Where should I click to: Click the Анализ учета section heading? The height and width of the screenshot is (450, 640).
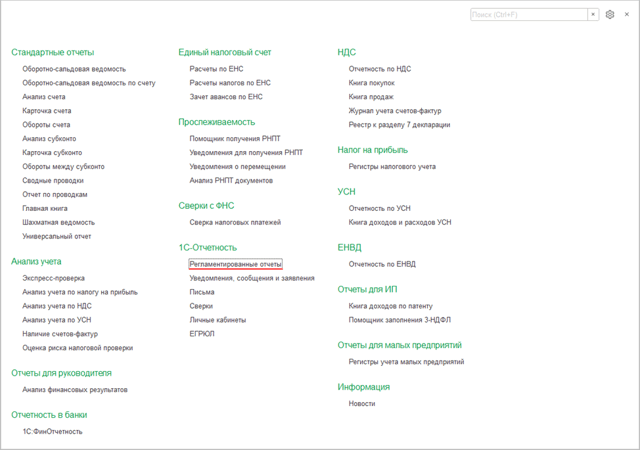pos(36,261)
